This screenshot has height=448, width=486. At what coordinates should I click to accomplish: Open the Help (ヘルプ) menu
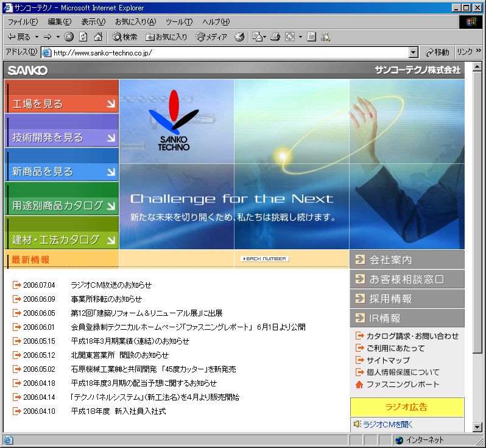216,22
